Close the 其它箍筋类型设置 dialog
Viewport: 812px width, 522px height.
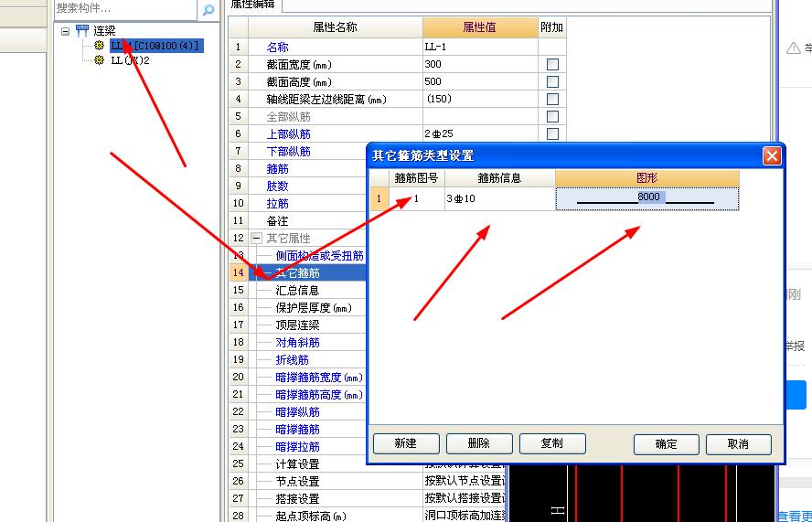click(772, 155)
